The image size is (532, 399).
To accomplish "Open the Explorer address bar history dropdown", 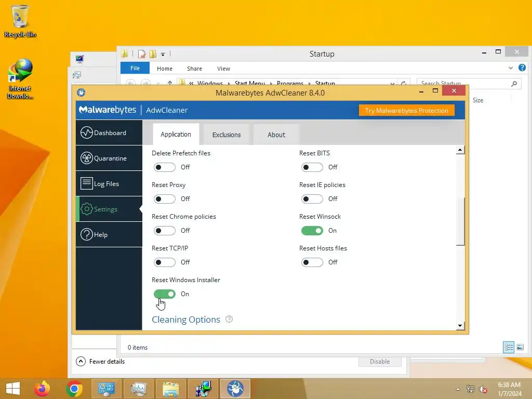I will point(393,83).
